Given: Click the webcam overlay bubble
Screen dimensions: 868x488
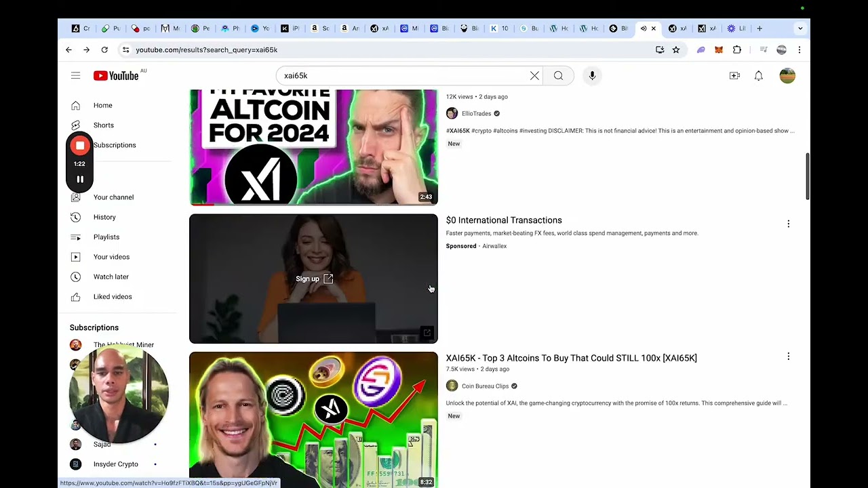Looking at the screenshot, I should tap(119, 394).
